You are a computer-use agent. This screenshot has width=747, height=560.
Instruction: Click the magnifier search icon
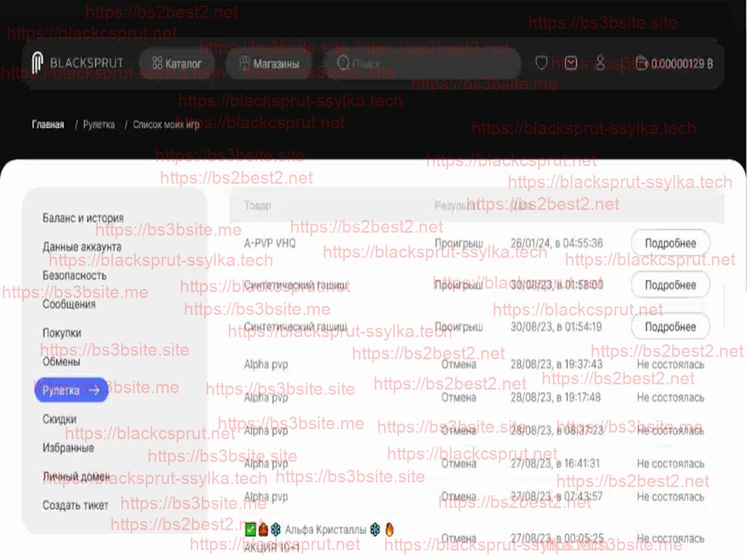pyautogui.click(x=343, y=62)
